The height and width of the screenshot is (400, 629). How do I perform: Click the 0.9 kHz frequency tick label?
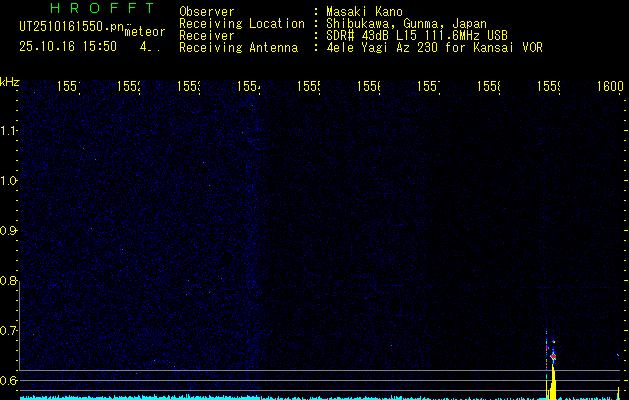(x=8, y=231)
